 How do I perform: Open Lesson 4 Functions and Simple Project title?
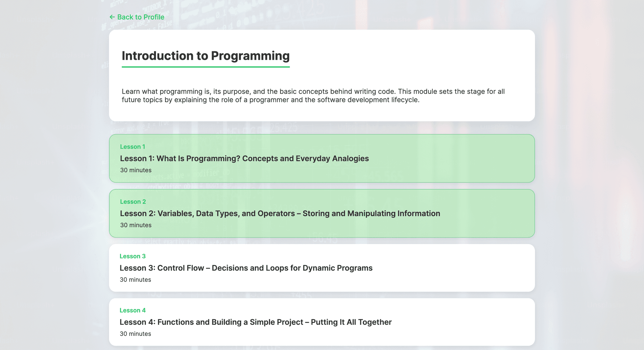click(255, 322)
